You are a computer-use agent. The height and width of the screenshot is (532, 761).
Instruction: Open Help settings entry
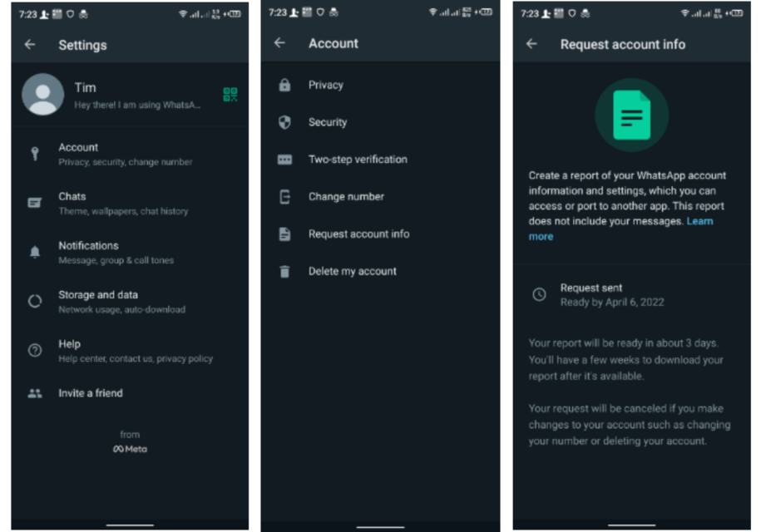coord(130,351)
